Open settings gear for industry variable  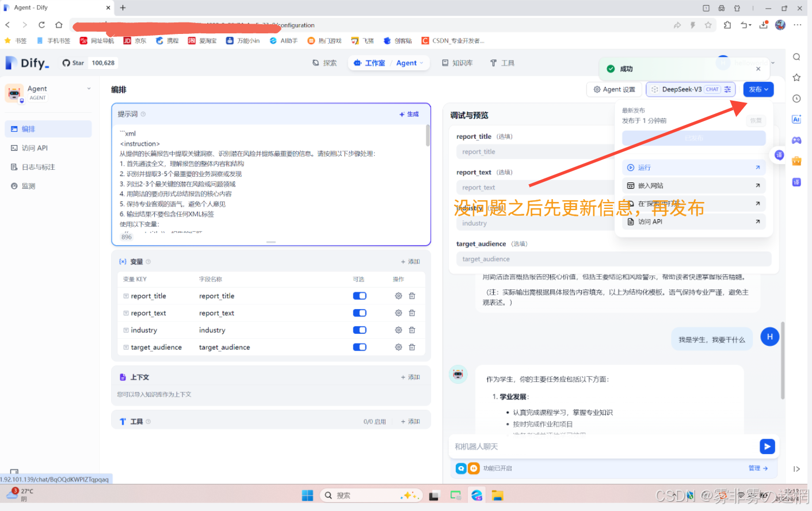coord(398,330)
